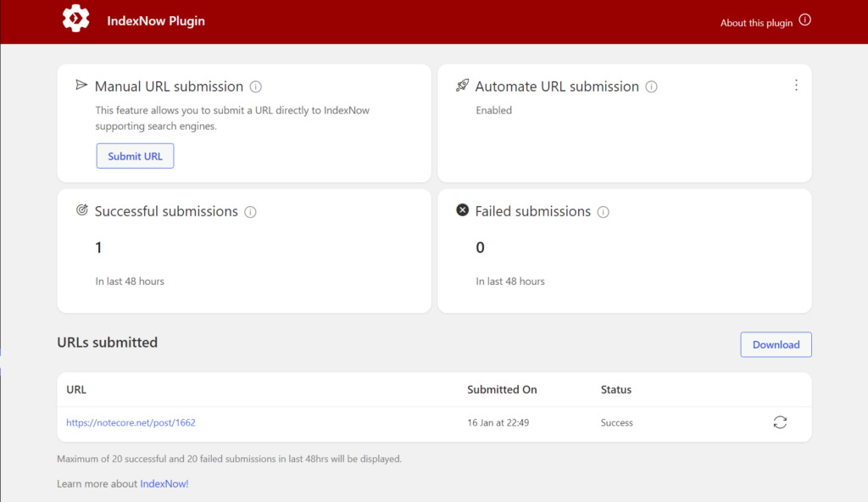Click the paper plane Manual submission icon
The height and width of the screenshot is (502, 868).
pos(81,85)
